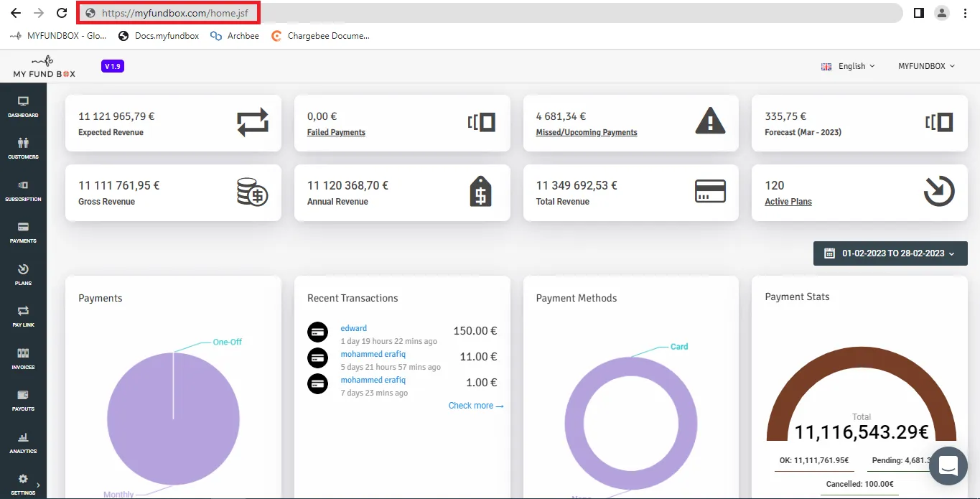The image size is (980, 499).
Task: Open the browser profile avatar icon
Action: click(x=941, y=13)
